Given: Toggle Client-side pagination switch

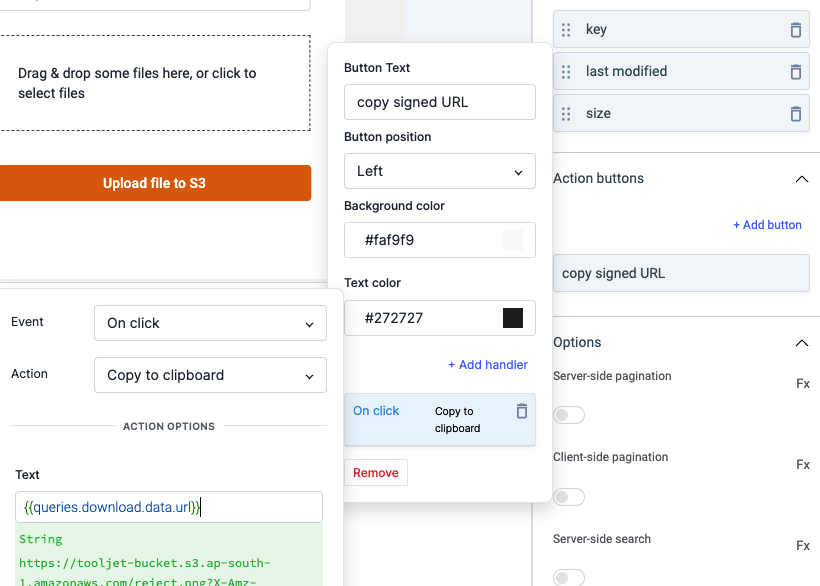Looking at the screenshot, I should (x=569, y=497).
